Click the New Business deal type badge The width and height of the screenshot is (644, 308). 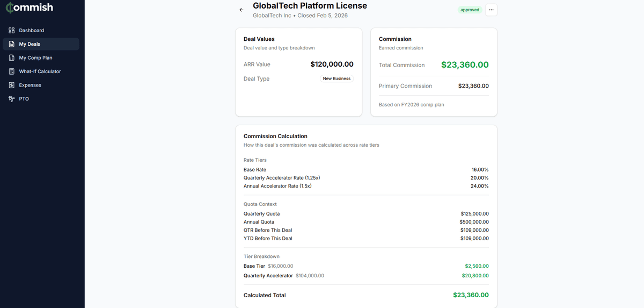(336, 78)
